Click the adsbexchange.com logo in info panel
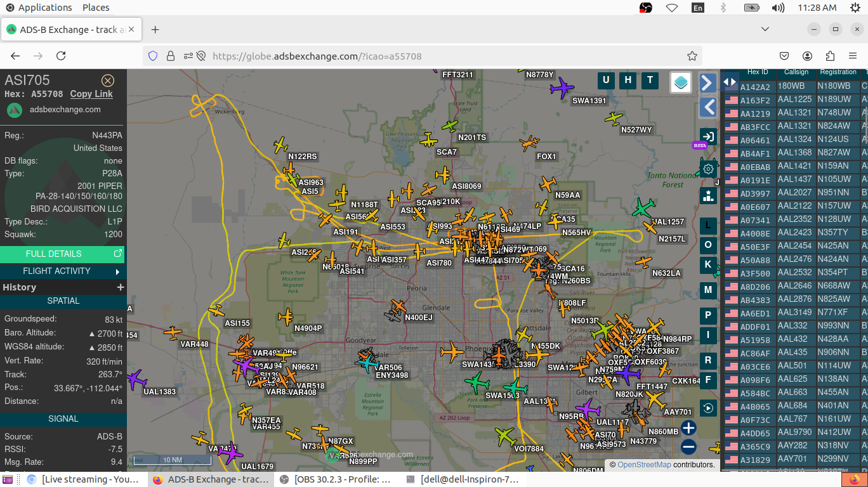The image size is (868, 487). pyautogui.click(x=15, y=110)
